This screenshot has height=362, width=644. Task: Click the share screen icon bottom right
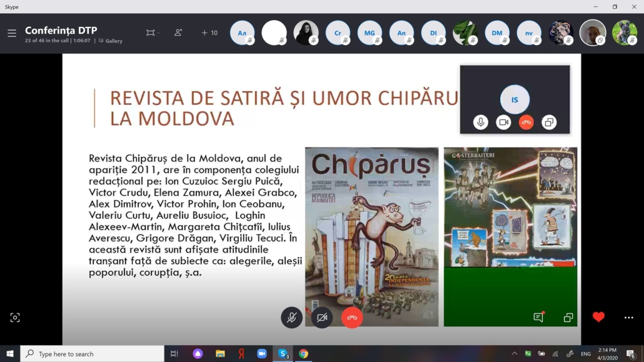pyautogui.click(x=568, y=317)
